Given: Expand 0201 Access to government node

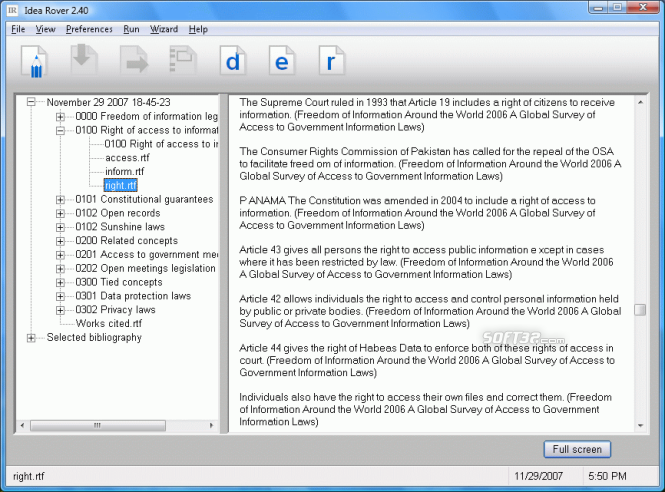Looking at the screenshot, I should coord(60,255).
